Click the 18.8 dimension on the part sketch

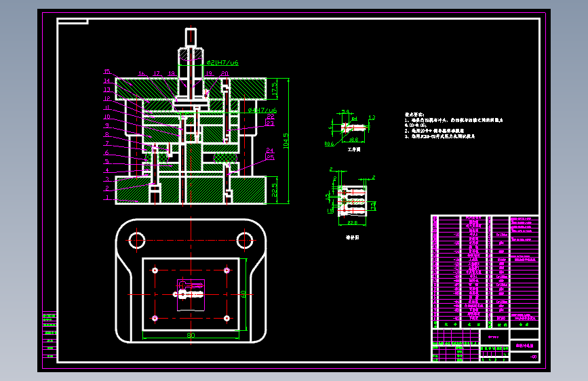pos(353,140)
